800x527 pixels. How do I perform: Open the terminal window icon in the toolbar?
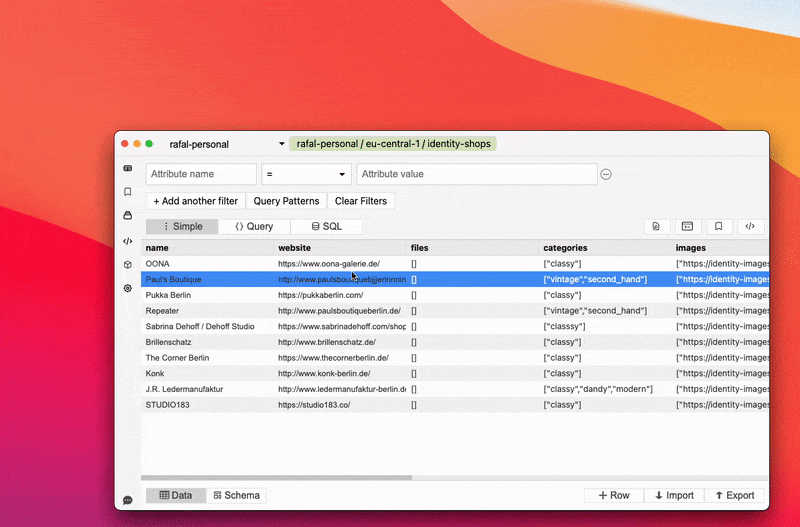688,227
